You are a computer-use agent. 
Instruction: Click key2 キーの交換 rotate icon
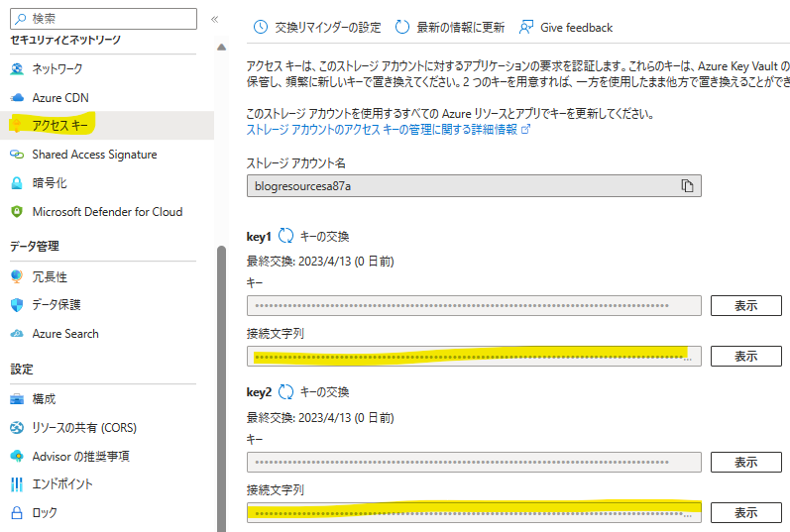[x=285, y=391]
